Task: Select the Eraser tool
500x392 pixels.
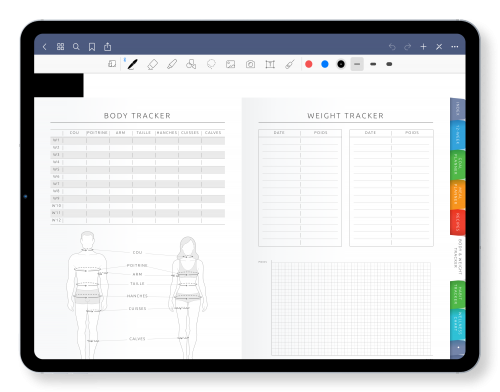Action: (152, 64)
